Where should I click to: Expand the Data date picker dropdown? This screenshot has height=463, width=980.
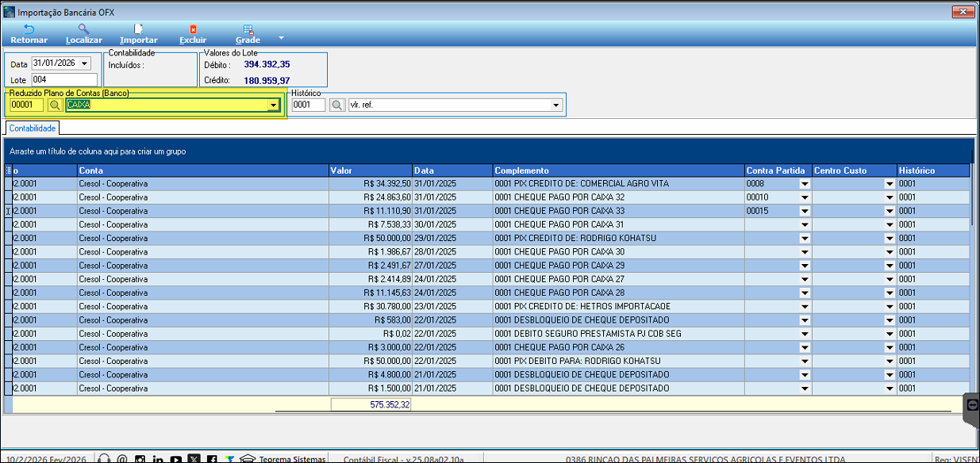pyautogui.click(x=85, y=63)
